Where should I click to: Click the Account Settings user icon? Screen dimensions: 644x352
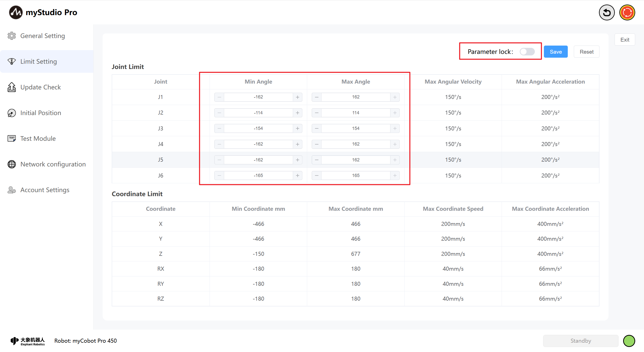tap(12, 190)
